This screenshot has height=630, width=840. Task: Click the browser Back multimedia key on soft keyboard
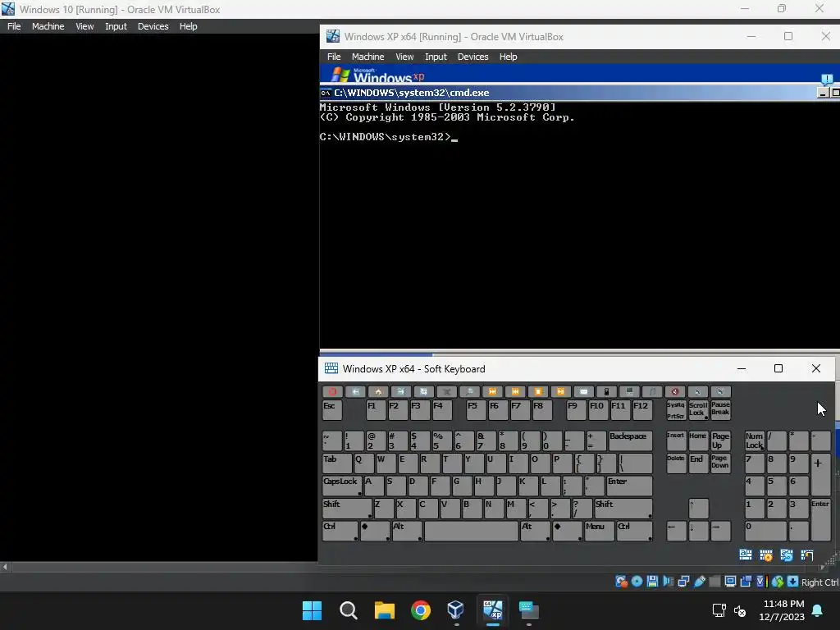pyautogui.click(x=355, y=391)
